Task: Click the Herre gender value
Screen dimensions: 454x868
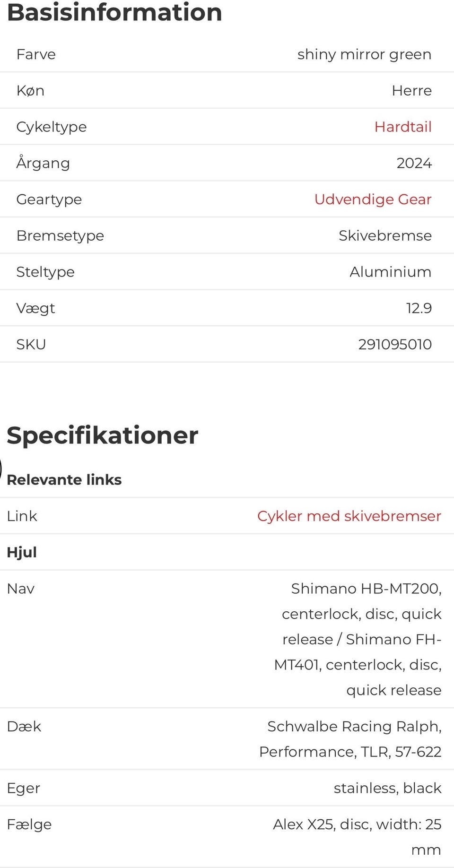Action: pyautogui.click(x=411, y=90)
